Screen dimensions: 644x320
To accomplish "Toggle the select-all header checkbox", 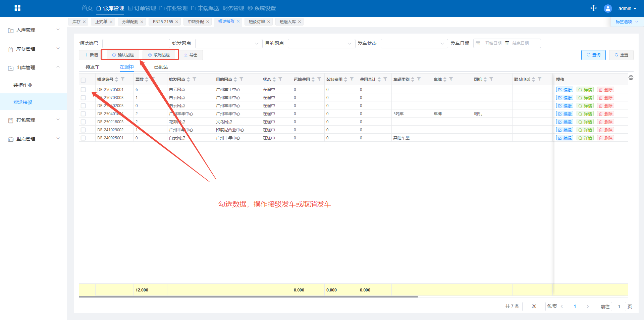I will [x=83, y=80].
